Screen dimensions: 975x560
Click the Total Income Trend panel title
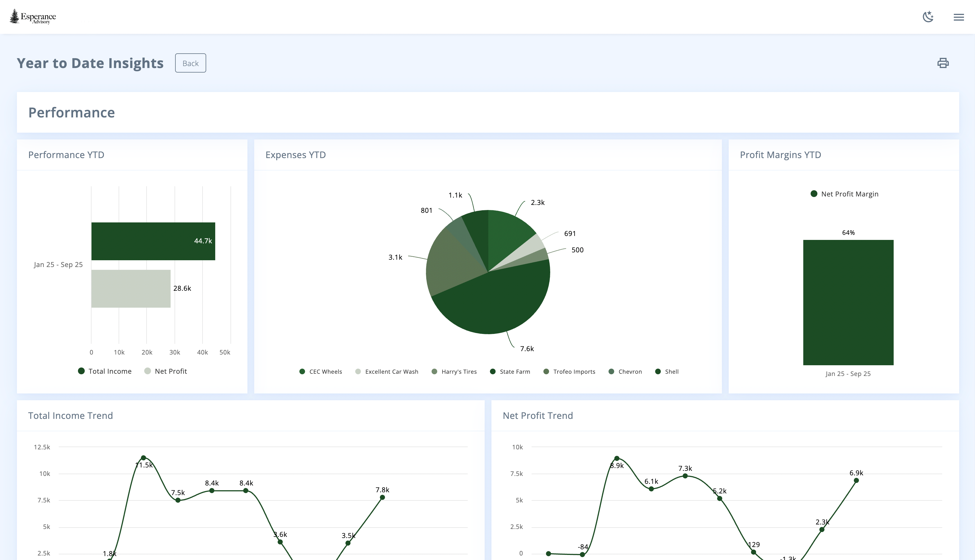click(x=70, y=415)
